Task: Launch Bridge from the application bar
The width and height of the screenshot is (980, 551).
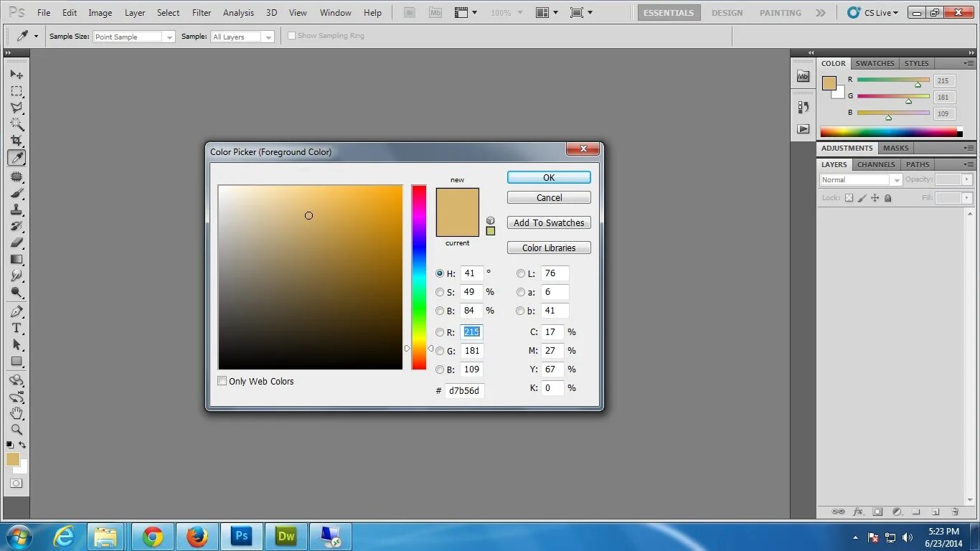Action: coord(409,12)
